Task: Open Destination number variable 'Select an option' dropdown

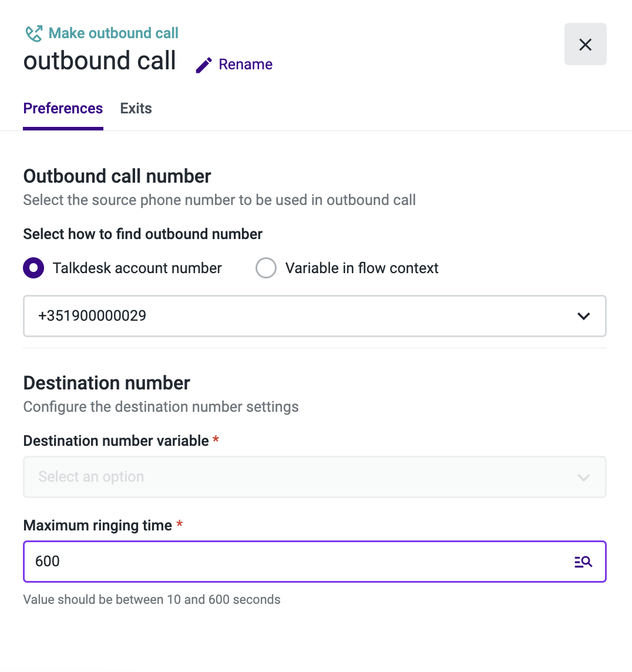Action: pos(314,478)
